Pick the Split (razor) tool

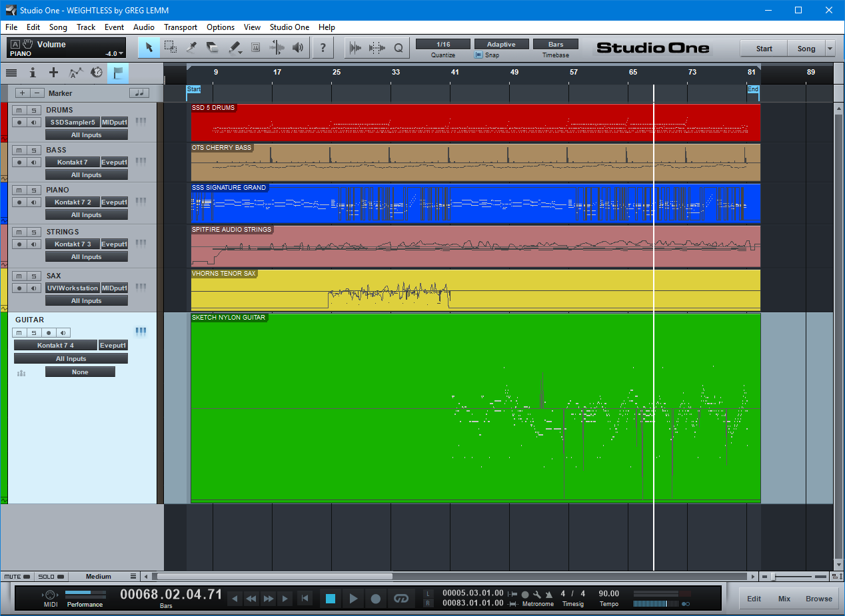[x=191, y=47]
